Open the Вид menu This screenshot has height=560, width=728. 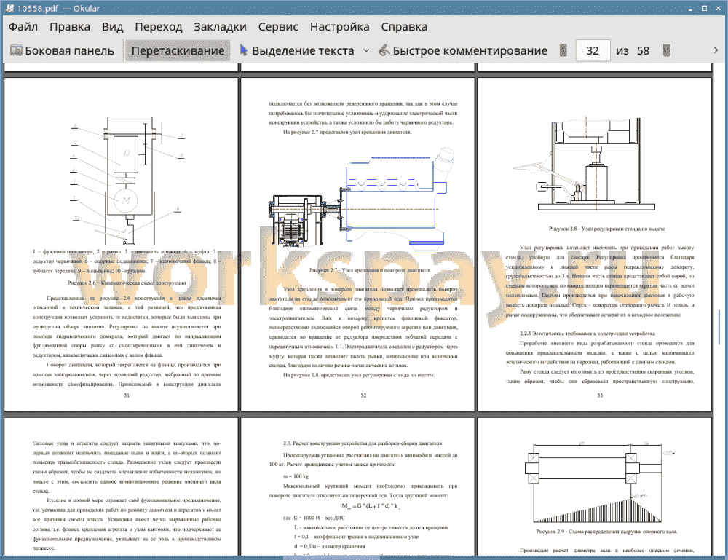click(112, 27)
